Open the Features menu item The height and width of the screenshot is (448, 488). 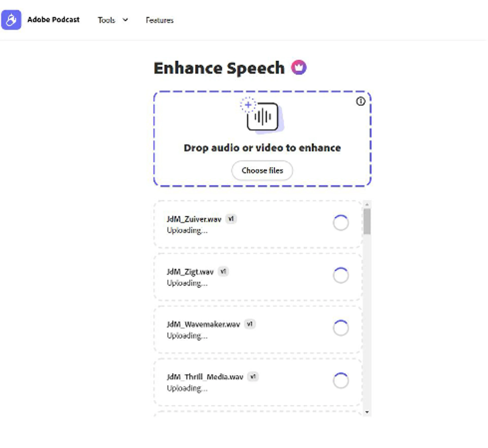click(x=160, y=20)
